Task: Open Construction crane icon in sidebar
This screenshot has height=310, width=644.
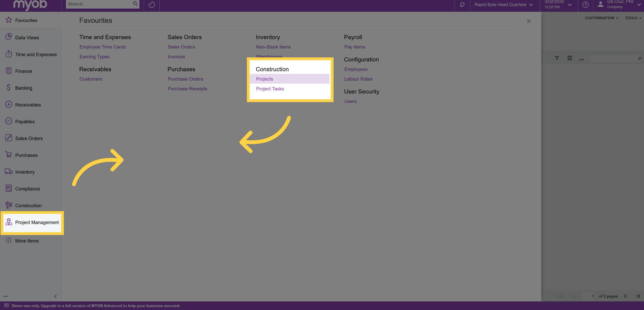Action: coord(9,205)
